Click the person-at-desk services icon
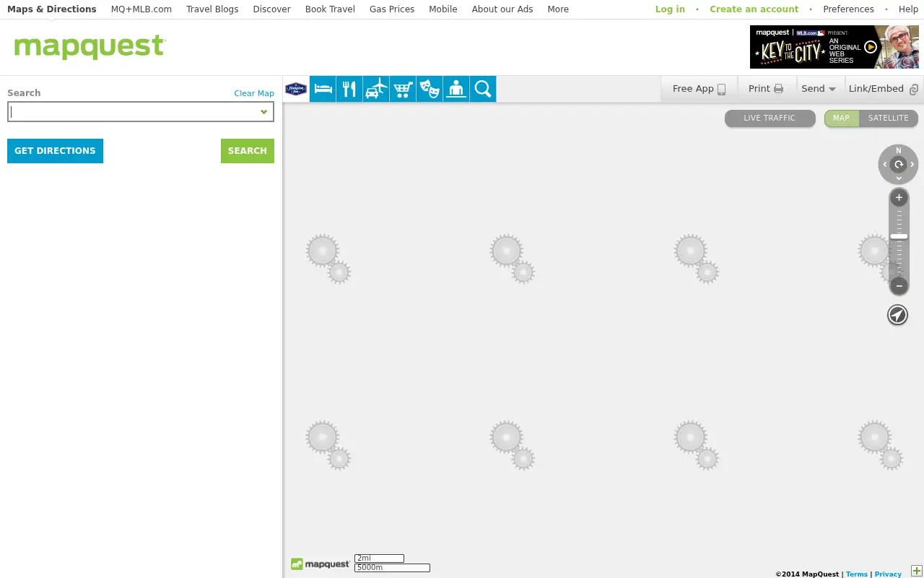This screenshot has height=578, width=924. tap(456, 89)
